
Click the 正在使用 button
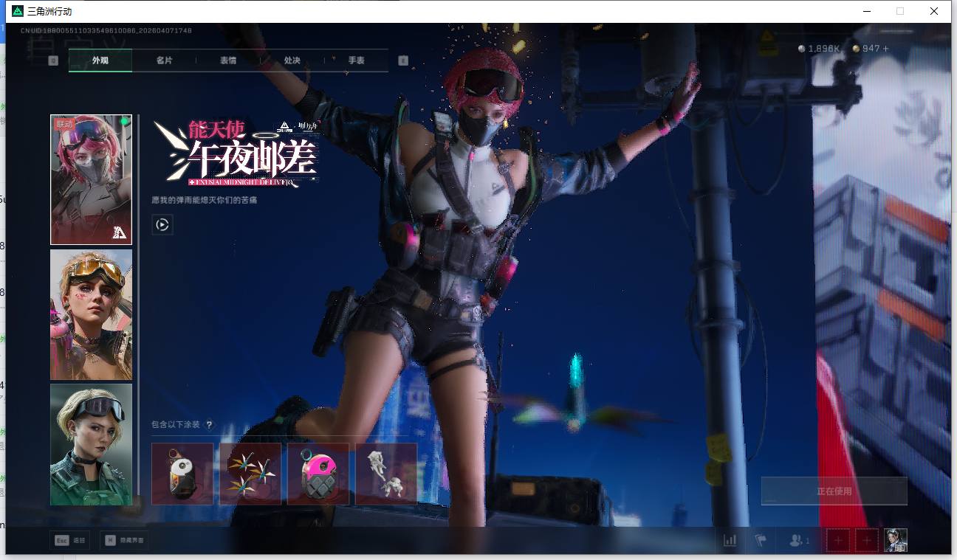834,491
